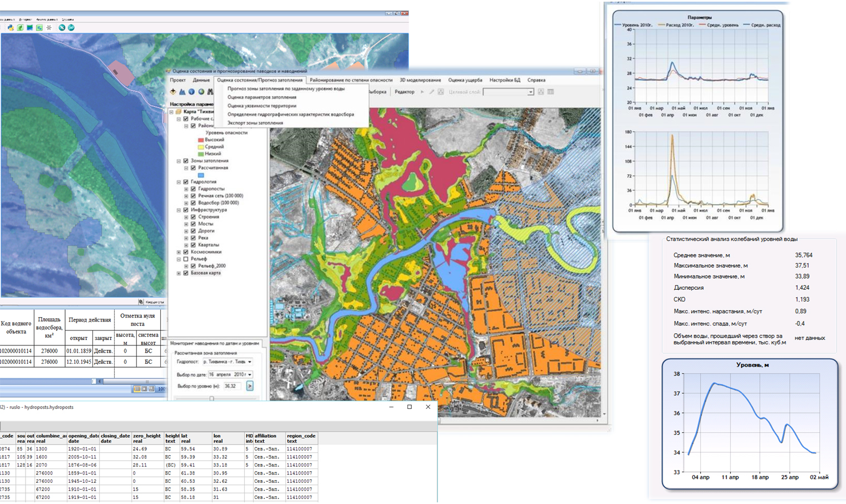The width and height of the screenshot is (846, 504).
Task: Toggle the Космоснимки layer checkbox
Action: (186, 252)
